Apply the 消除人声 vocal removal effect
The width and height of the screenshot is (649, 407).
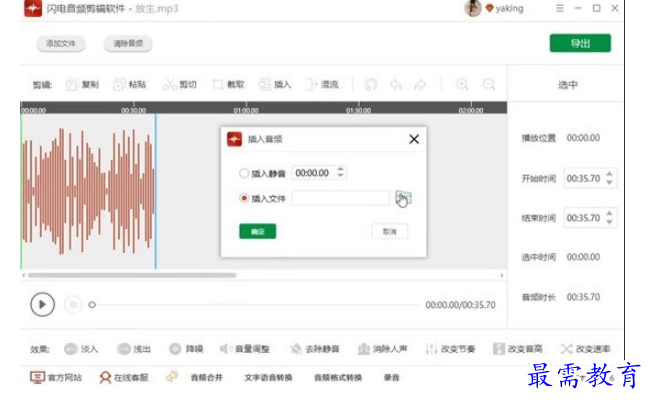click(x=382, y=349)
